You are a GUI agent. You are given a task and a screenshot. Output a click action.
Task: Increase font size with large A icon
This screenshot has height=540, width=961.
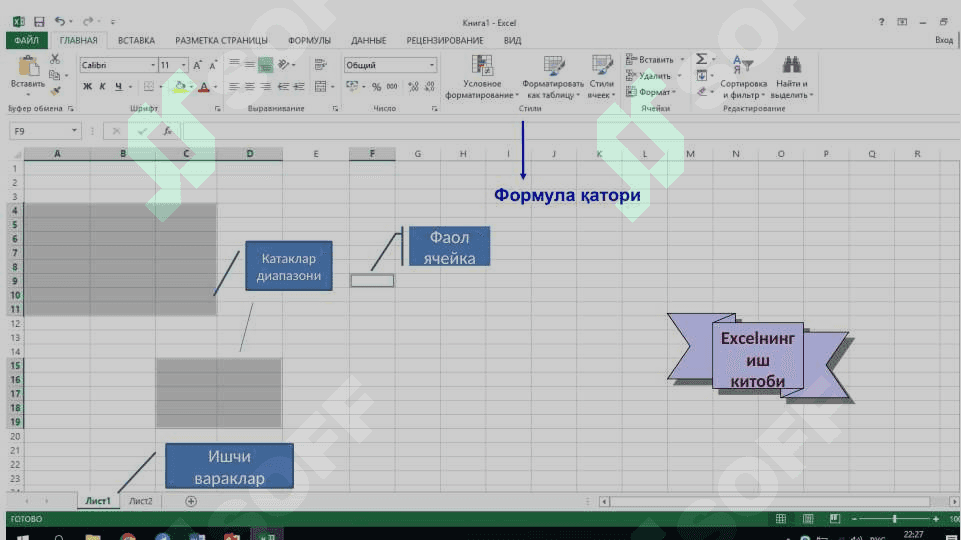click(x=197, y=65)
